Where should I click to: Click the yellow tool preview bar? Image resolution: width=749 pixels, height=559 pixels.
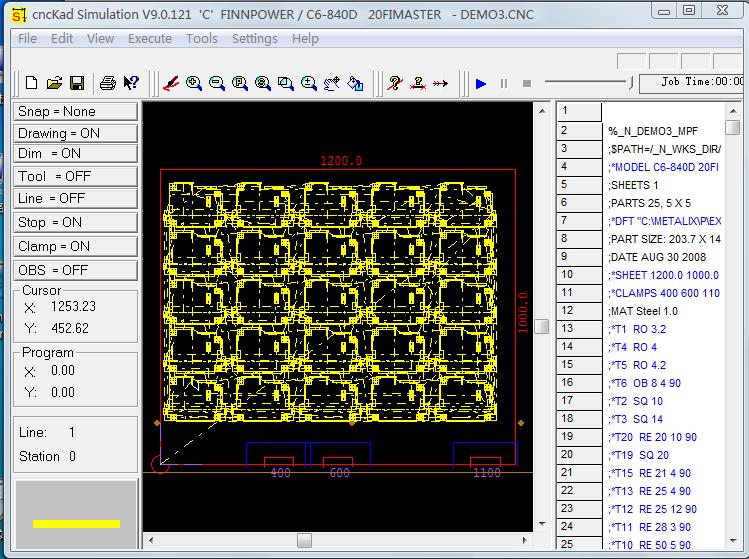pos(76,524)
